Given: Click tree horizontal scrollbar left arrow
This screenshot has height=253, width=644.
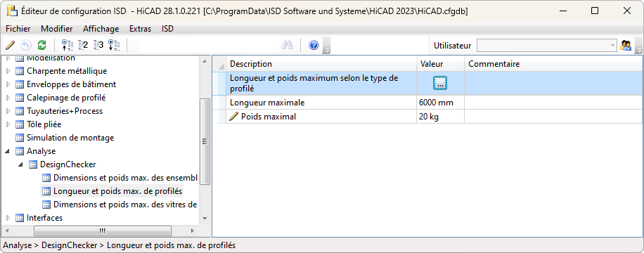Looking at the screenshot, I should [7, 231].
